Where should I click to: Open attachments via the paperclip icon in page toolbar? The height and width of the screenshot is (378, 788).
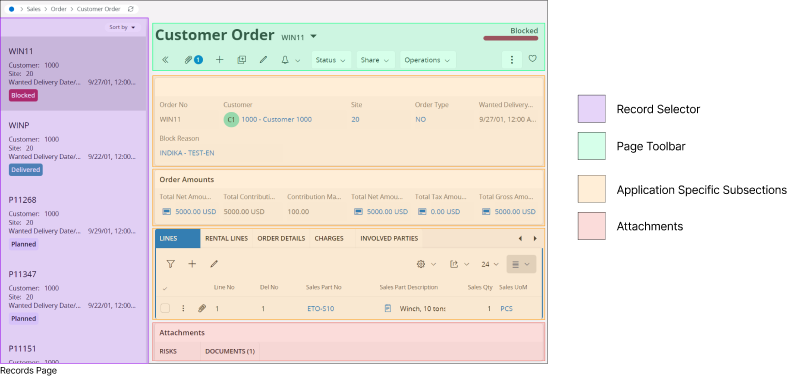[x=188, y=60]
